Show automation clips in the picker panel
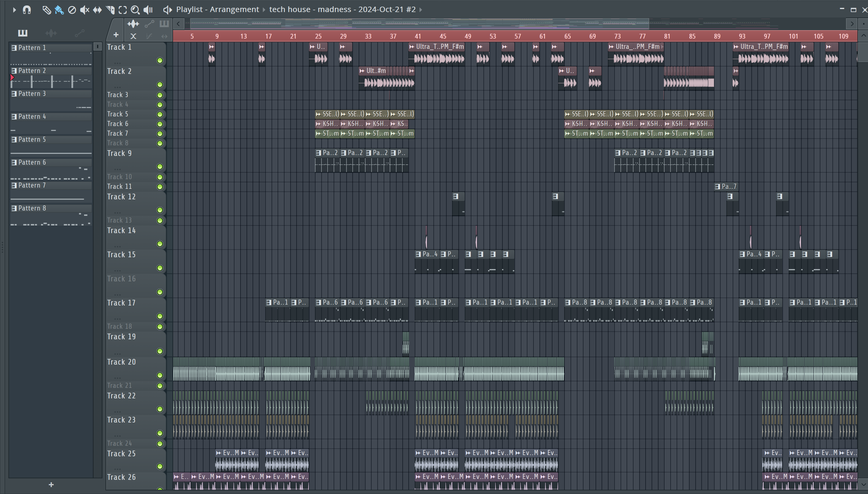868x494 pixels. (x=80, y=33)
